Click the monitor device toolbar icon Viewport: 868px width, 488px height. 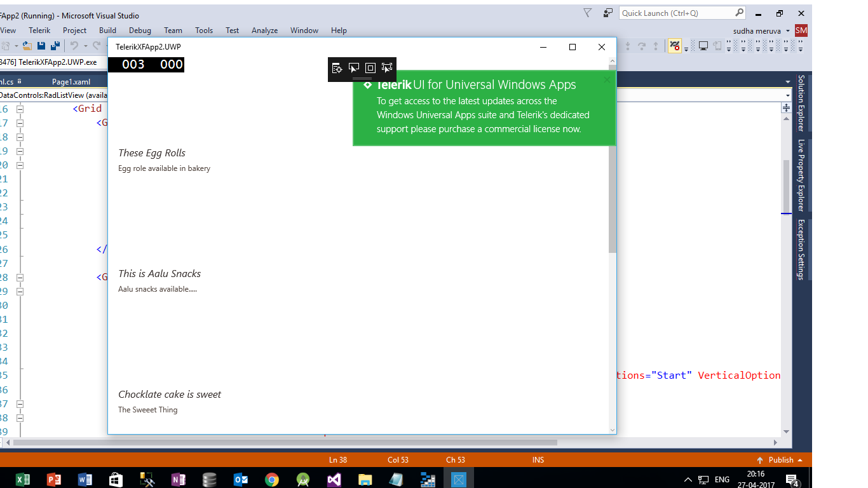tap(703, 46)
